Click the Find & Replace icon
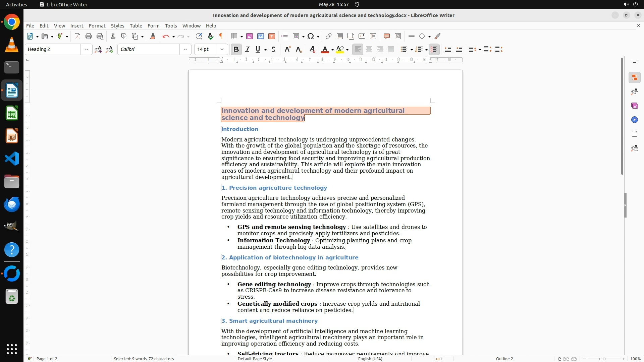 (199, 37)
